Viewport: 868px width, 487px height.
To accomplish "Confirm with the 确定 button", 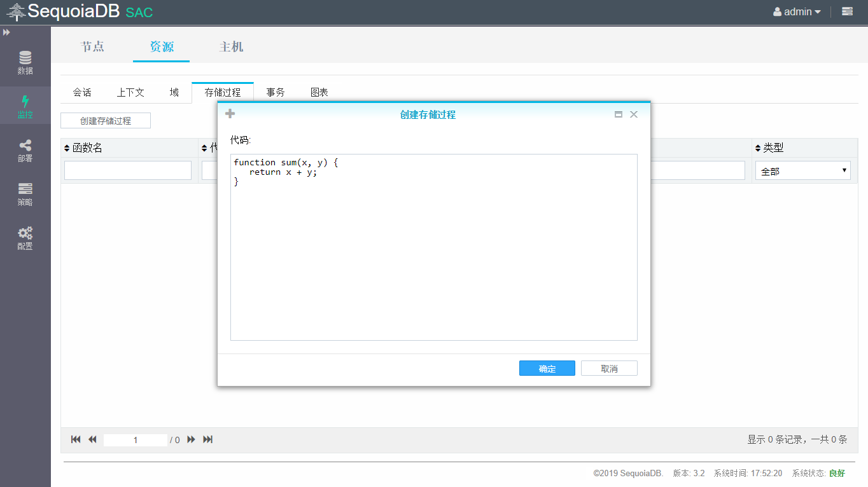I will point(547,369).
